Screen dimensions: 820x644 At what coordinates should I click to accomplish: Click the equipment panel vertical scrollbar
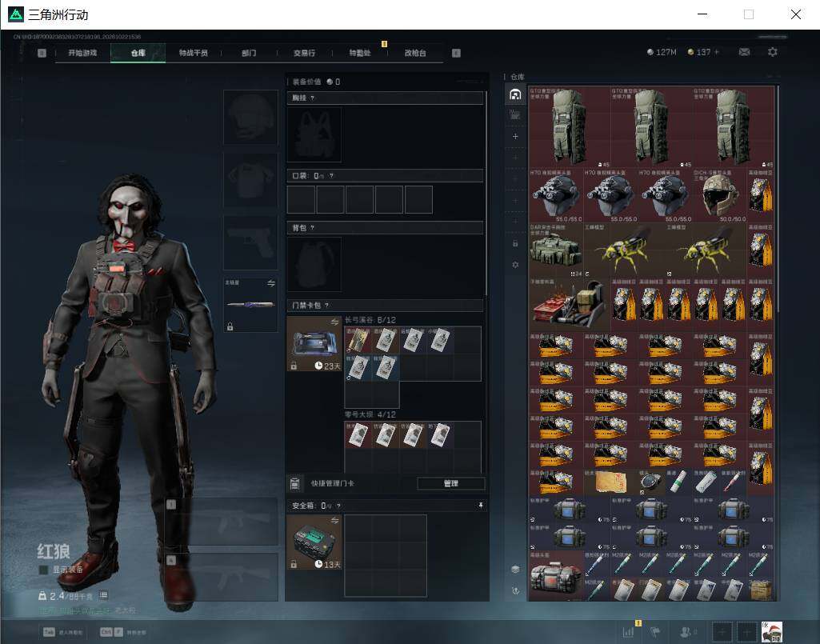coord(486,194)
